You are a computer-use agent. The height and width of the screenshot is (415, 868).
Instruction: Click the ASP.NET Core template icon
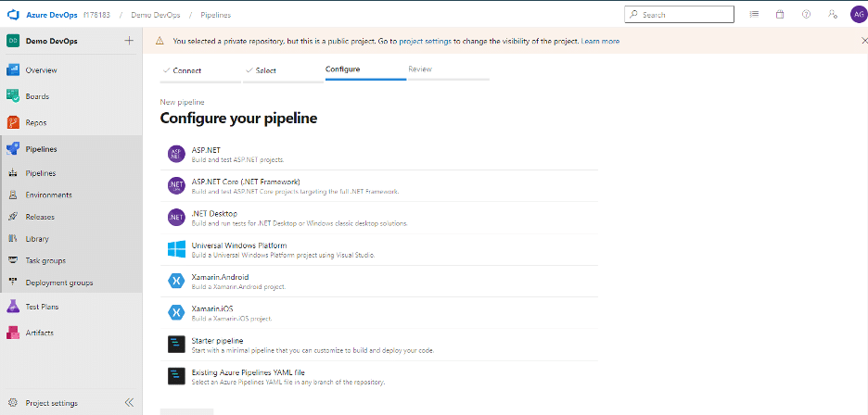click(x=176, y=186)
